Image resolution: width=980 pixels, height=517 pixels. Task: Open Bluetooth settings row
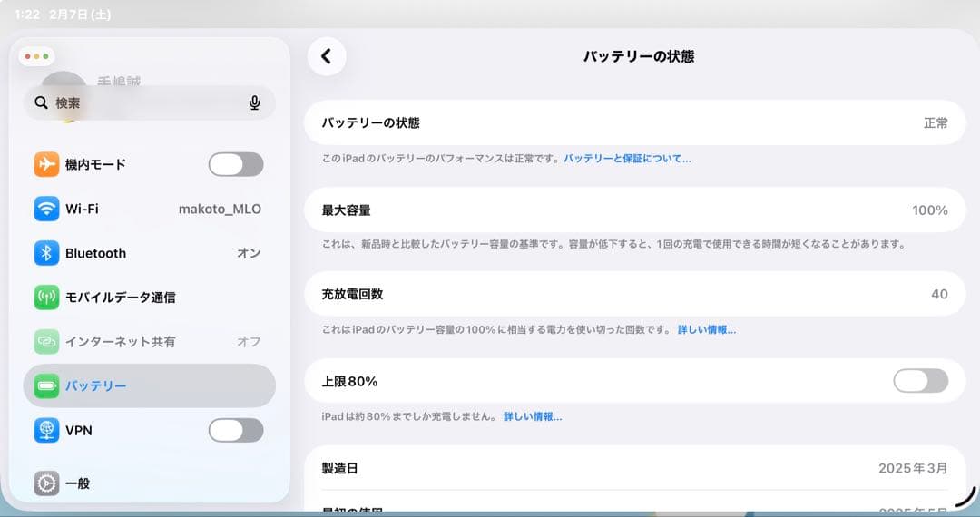pos(150,253)
